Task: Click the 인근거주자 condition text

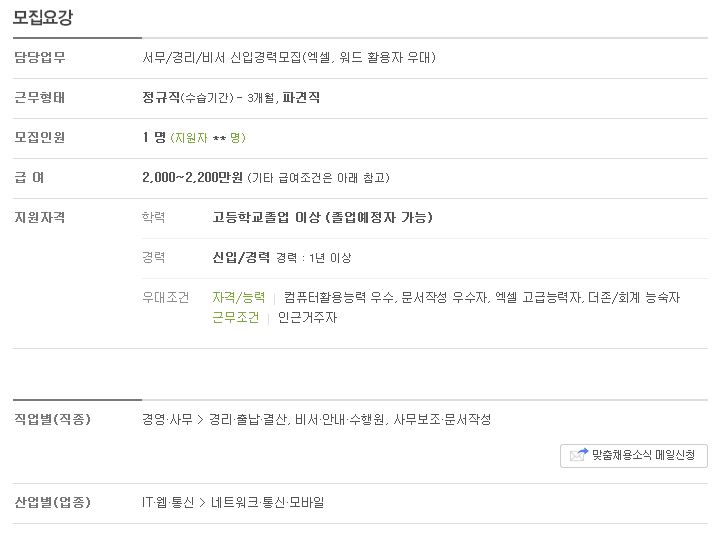Action: tap(307, 317)
